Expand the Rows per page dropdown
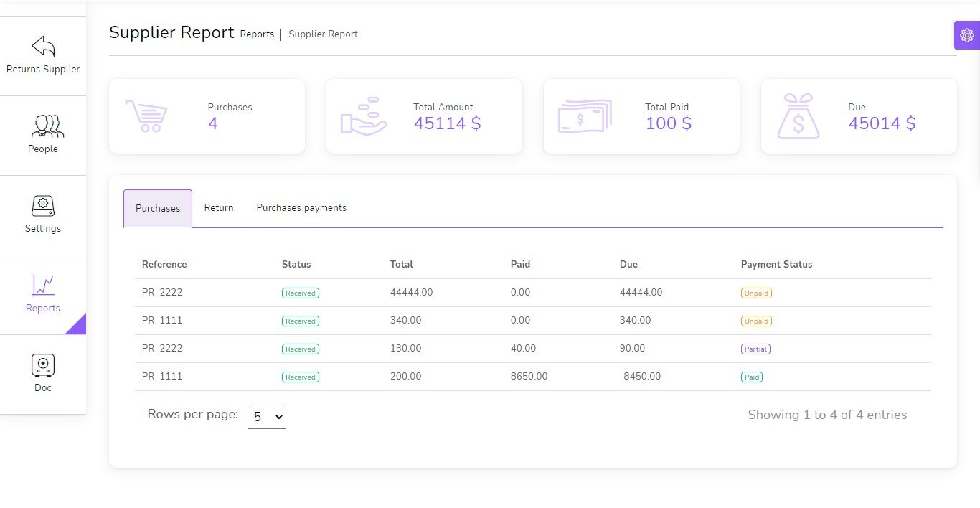Image resolution: width=980 pixels, height=508 pixels. pos(266,417)
